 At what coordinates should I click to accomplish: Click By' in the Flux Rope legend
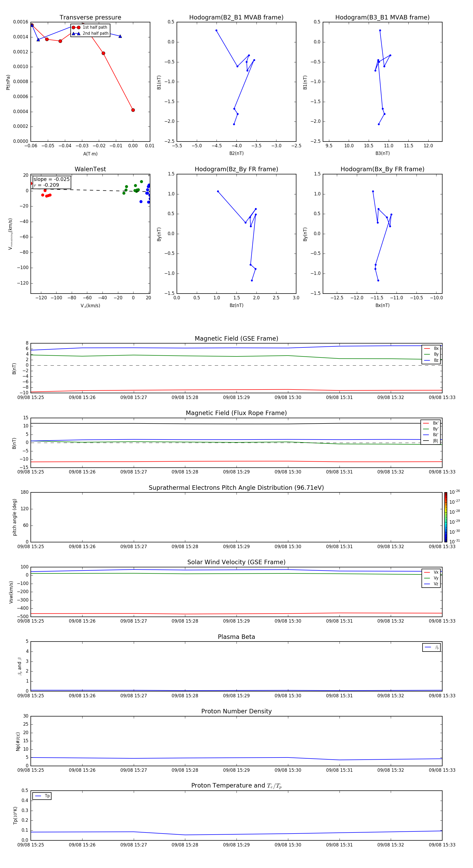(431, 429)
